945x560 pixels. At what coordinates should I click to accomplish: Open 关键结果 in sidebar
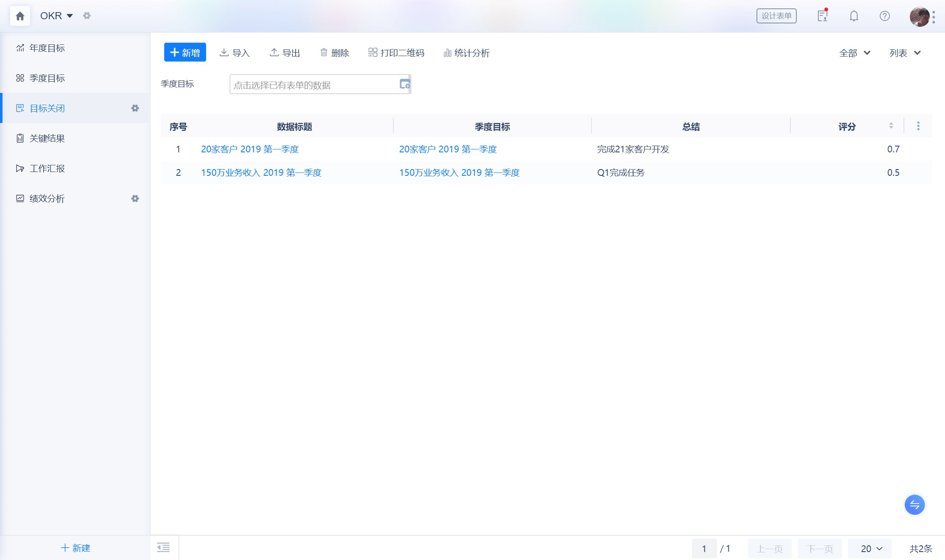click(47, 139)
